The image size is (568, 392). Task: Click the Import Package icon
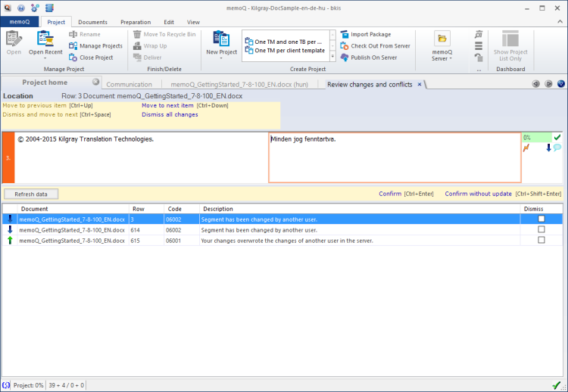[345, 34]
